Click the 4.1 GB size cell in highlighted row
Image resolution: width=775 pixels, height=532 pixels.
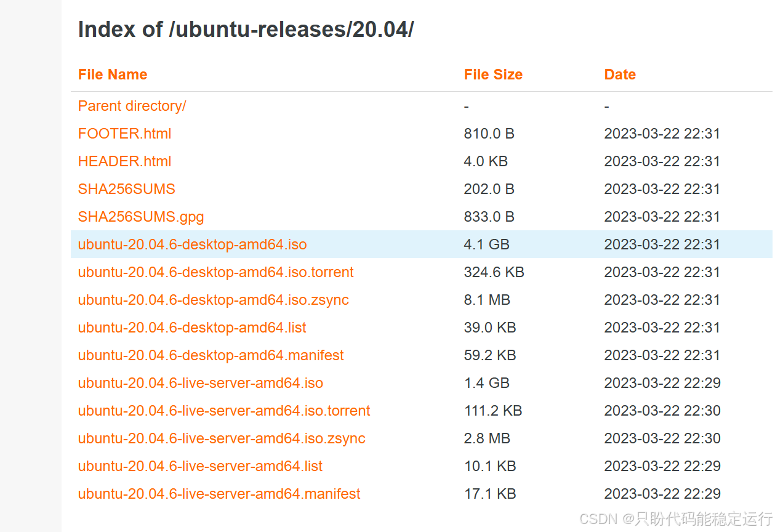pyautogui.click(x=486, y=244)
